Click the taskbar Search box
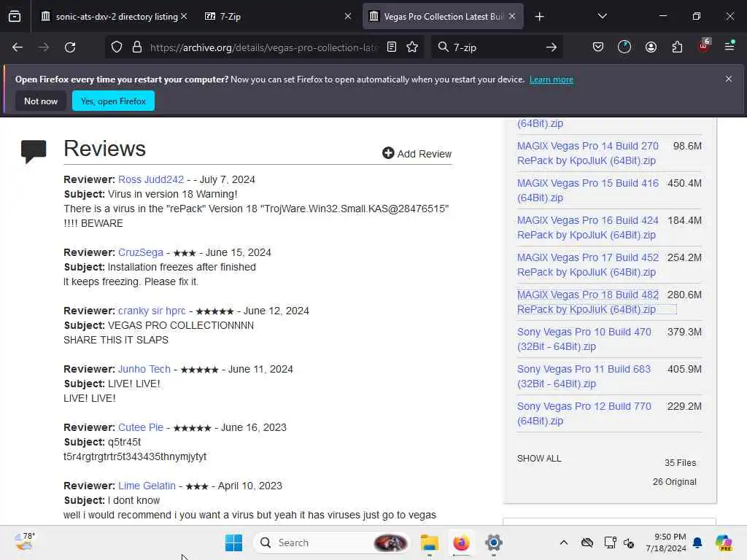This screenshot has height=560, width=747. coord(332,542)
